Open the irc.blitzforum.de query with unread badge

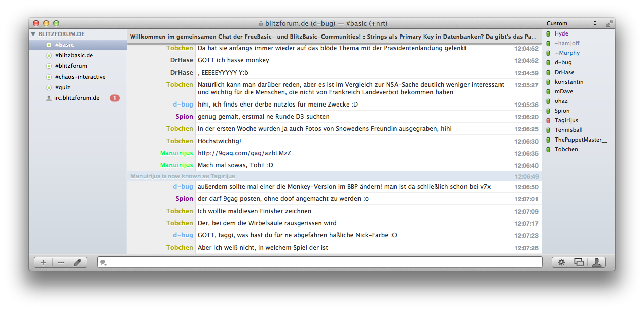tap(77, 98)
